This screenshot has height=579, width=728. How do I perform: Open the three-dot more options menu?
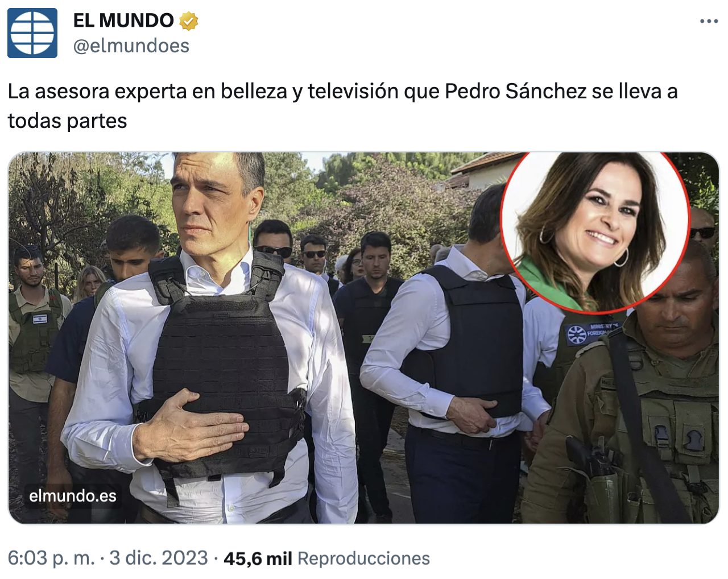709,22
